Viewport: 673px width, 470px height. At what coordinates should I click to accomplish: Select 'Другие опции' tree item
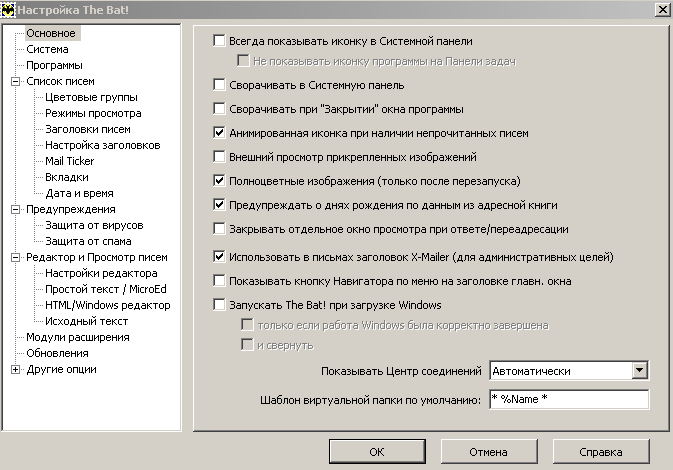[x=61, y=369]
